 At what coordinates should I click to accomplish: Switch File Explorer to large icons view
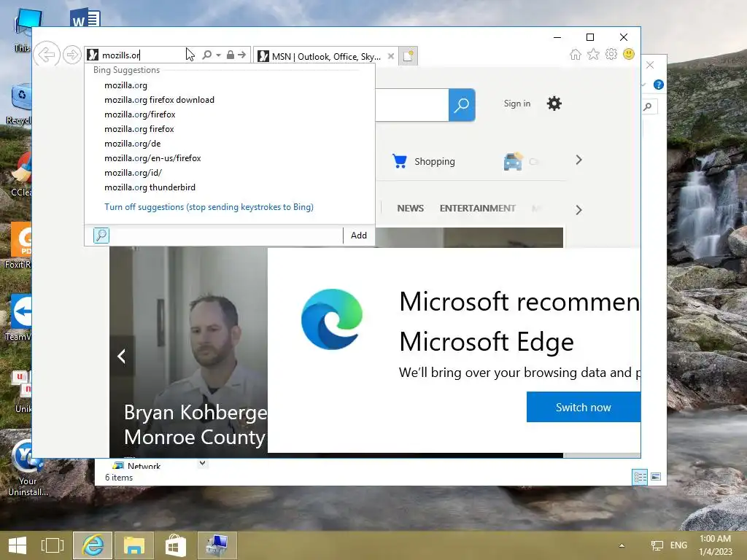656,477
